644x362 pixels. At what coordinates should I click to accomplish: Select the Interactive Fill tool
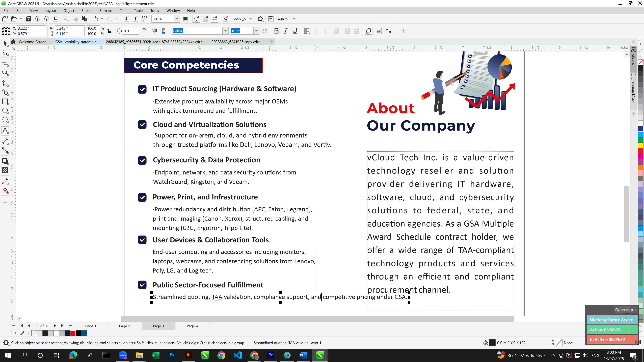[5, 190]
